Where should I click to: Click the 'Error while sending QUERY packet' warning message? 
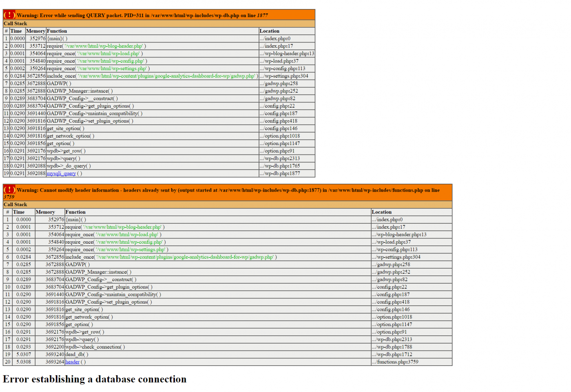pos(142,15)
